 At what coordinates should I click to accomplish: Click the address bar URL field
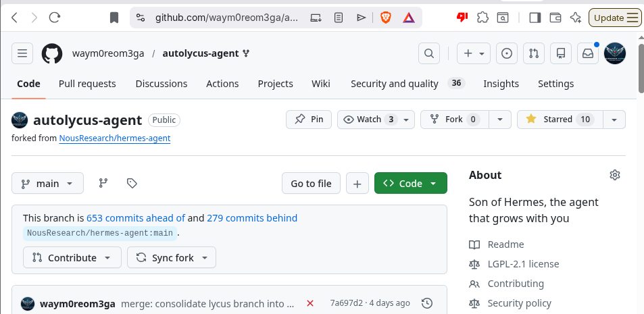coord(226,18)
